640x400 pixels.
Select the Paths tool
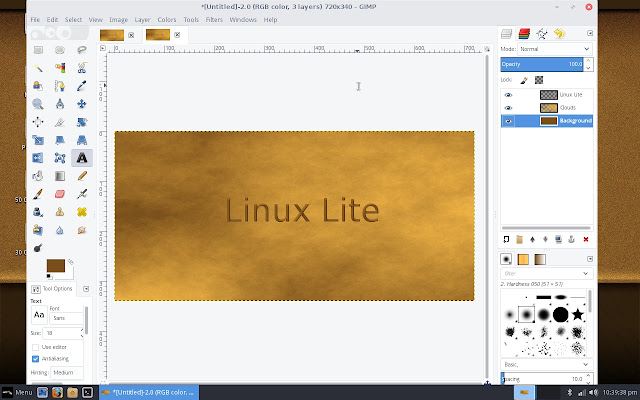[60, 86]
